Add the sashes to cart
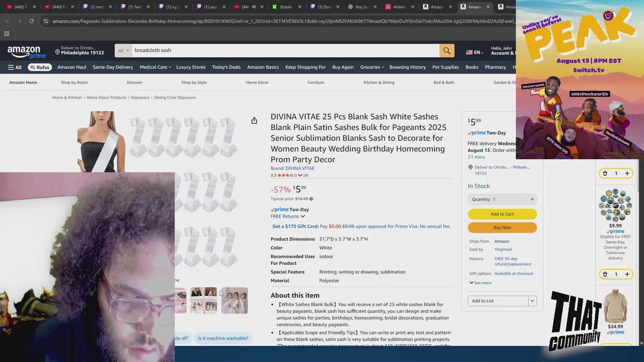644x362 pixels. point(502,214)
